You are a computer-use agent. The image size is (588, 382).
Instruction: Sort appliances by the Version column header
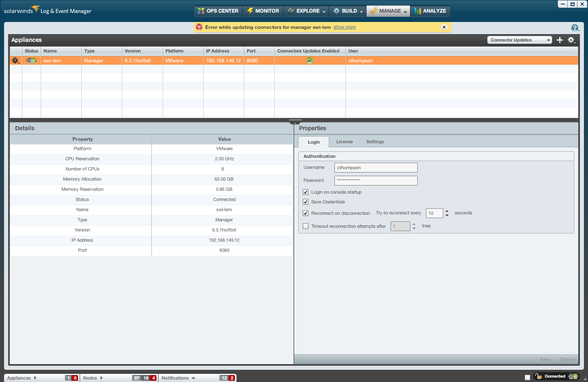142,51
